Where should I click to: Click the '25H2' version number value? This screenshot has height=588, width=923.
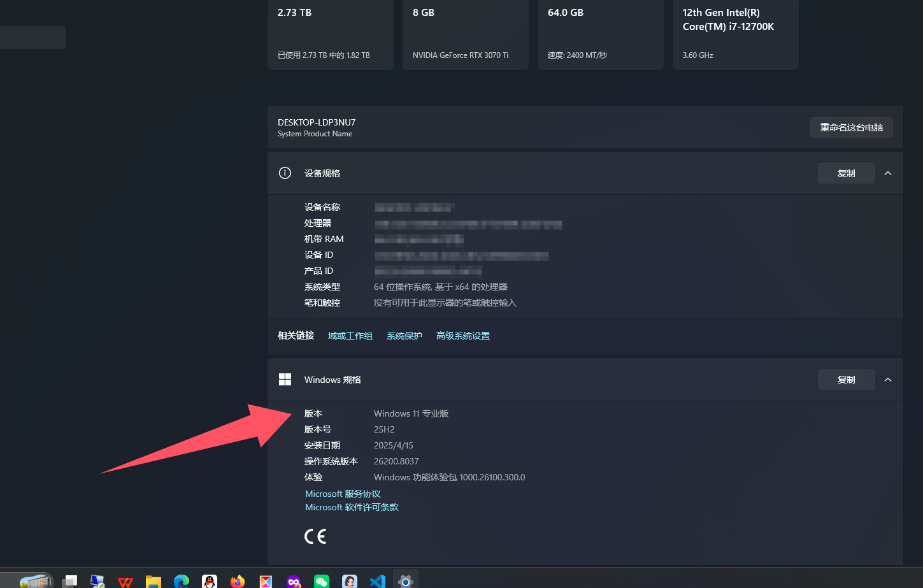pos(384,429)
